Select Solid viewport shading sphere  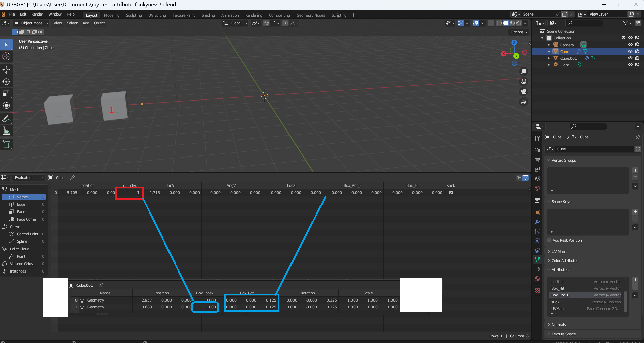click(x=506, y=23)
